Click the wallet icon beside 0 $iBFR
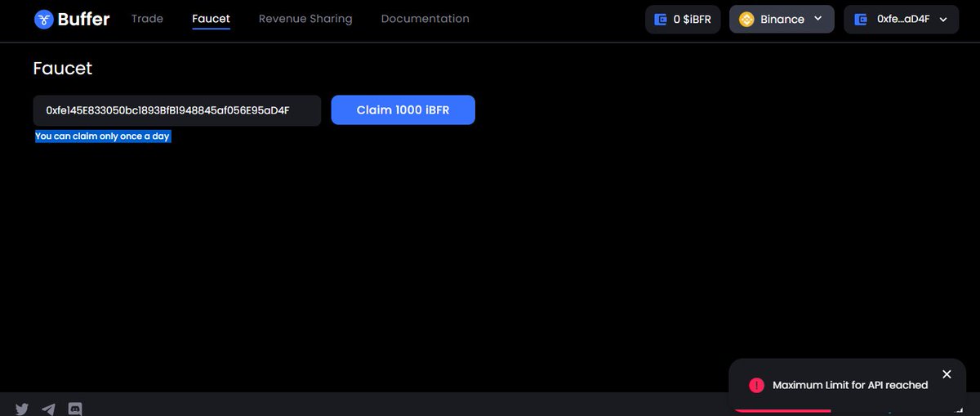980x416 pixels. 661,19
